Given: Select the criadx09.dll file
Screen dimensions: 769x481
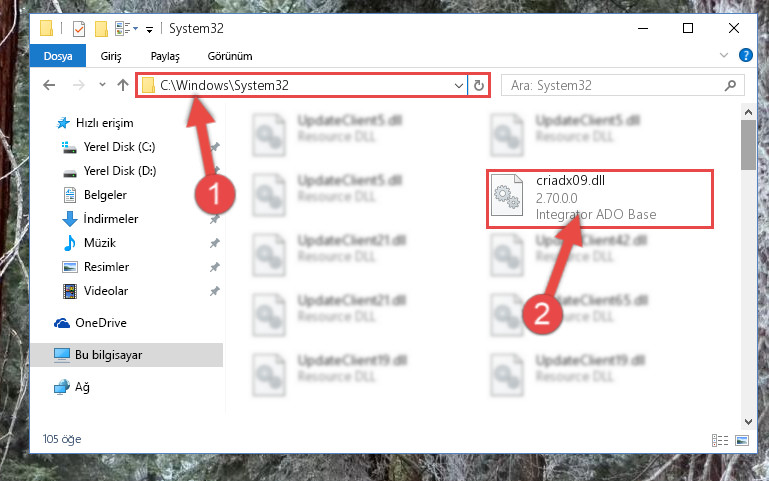Looking at the screenshot, I should [600, 199].
